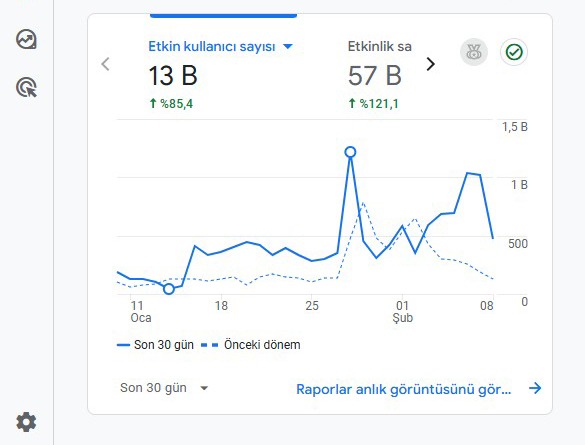The height and width of the screenshot is (445, 585).
Task: Click the 13 B active users value
Action: coord(173,76)
